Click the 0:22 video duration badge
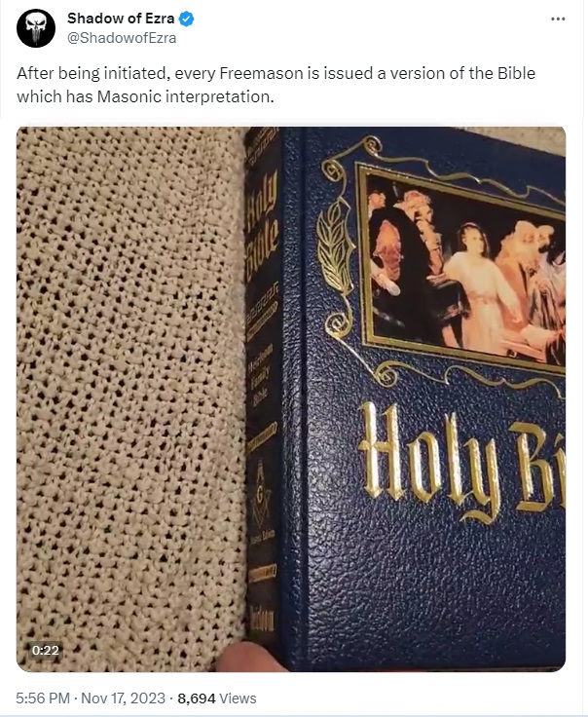Screen dimensions: 588x717 [x=45, y=650]
